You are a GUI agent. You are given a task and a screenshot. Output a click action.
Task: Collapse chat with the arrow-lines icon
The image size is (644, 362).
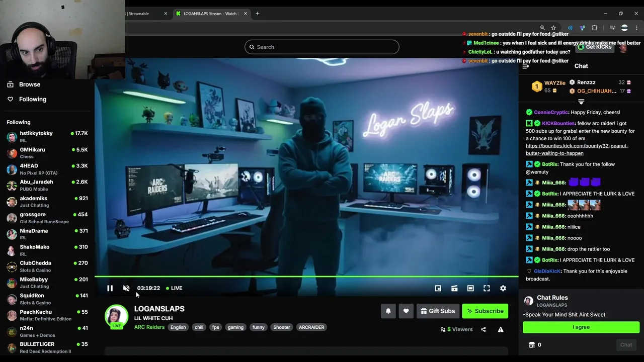[x=526, y=66]
